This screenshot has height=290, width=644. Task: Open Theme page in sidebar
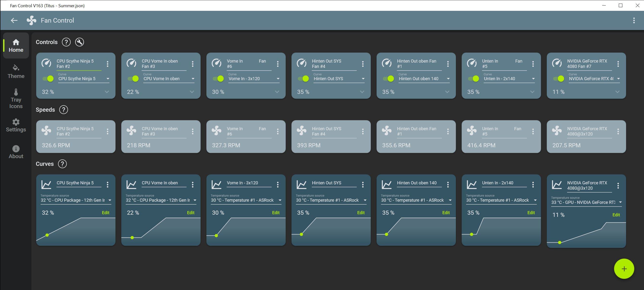tap(16, 71)
